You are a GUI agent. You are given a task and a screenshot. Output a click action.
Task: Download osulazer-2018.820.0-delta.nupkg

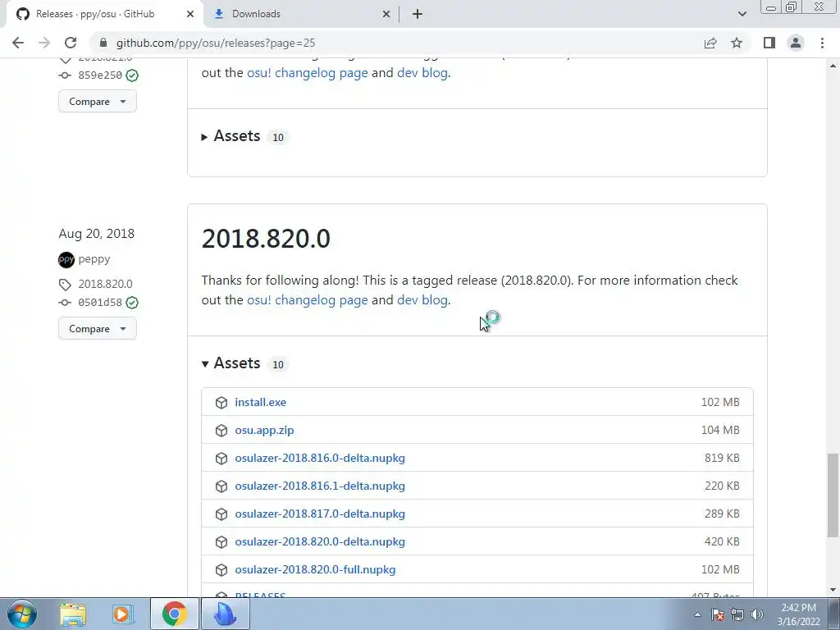(x=320, y=541)
